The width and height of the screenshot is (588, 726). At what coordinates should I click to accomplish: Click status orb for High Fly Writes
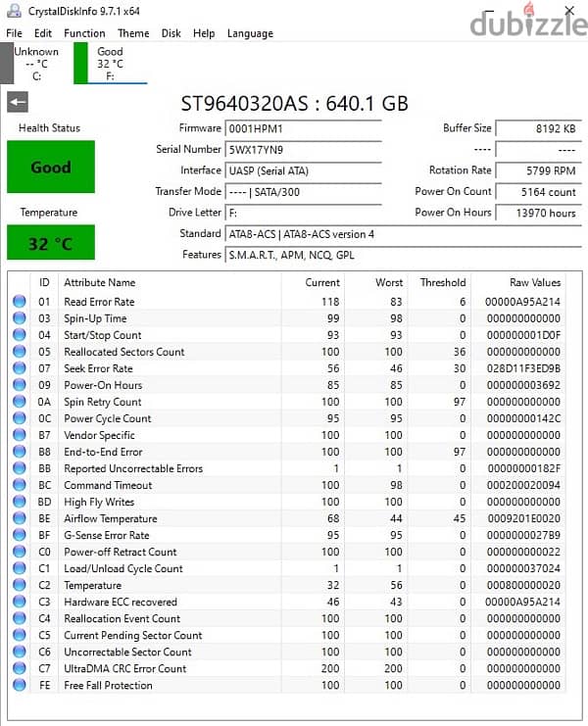coord(20,502)
